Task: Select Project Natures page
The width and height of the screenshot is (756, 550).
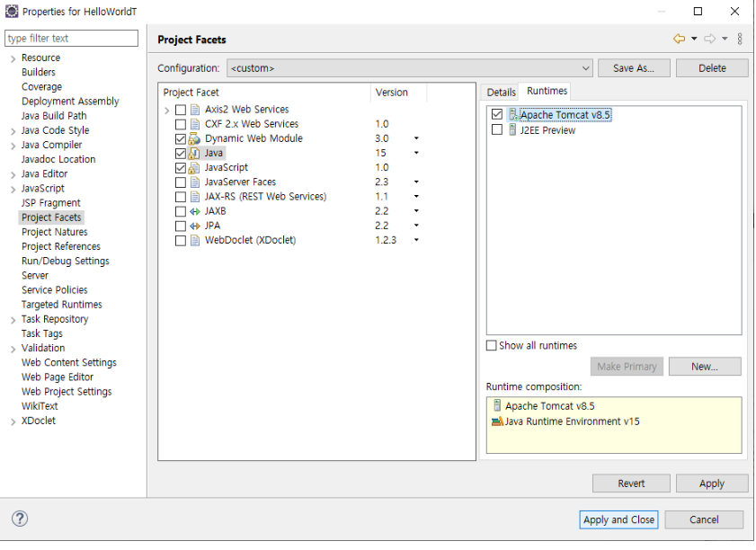Action: click(x=55, y=232)
